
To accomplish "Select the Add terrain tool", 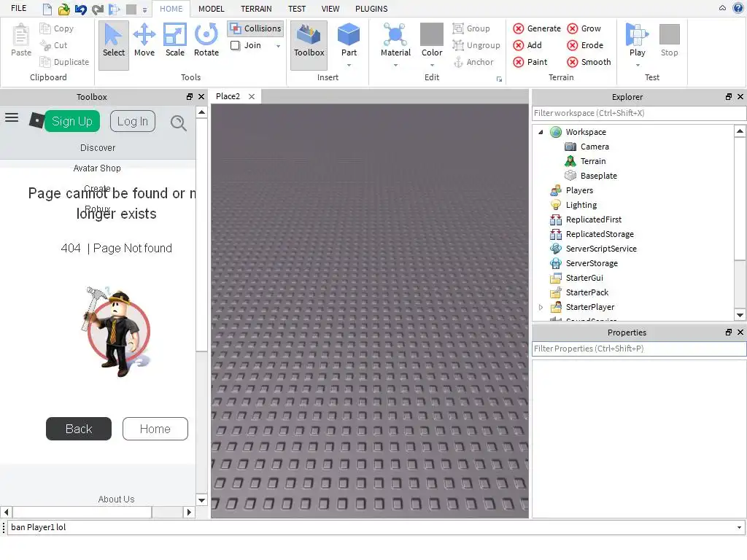I will [527, 45].
